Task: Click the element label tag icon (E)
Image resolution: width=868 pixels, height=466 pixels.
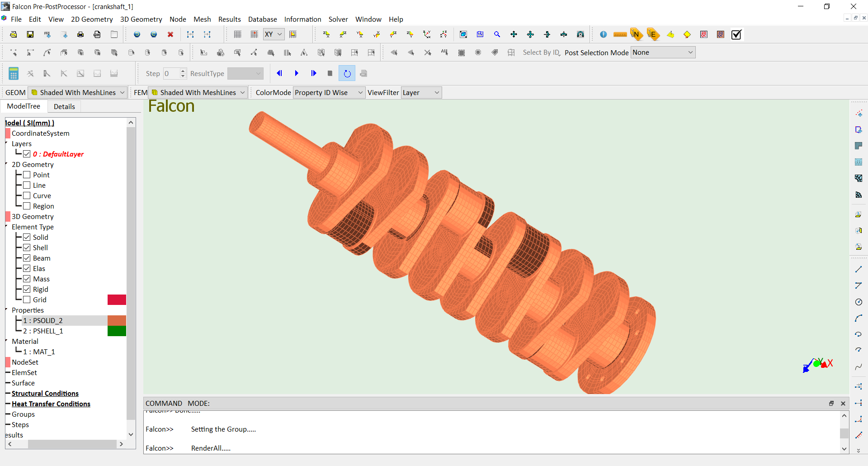Action: pyautogui.click(x=653, y=34)
